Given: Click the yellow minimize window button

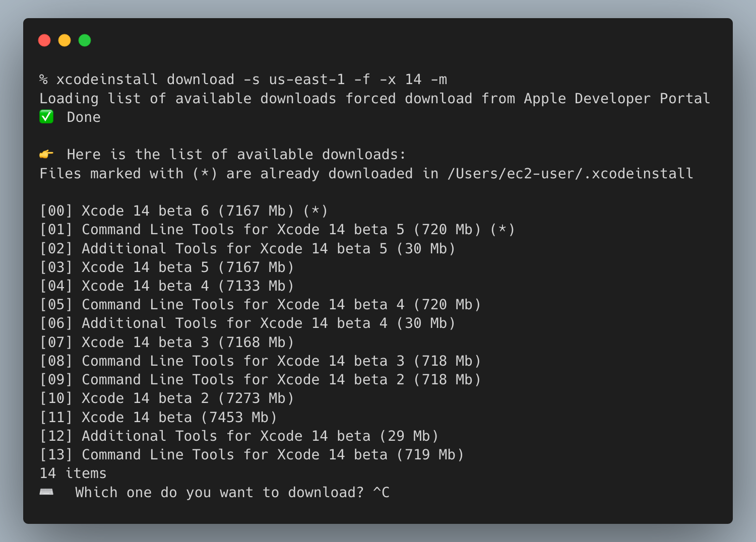Looking at the screenshot, I should pyautogui.click(x=65, y=40).
